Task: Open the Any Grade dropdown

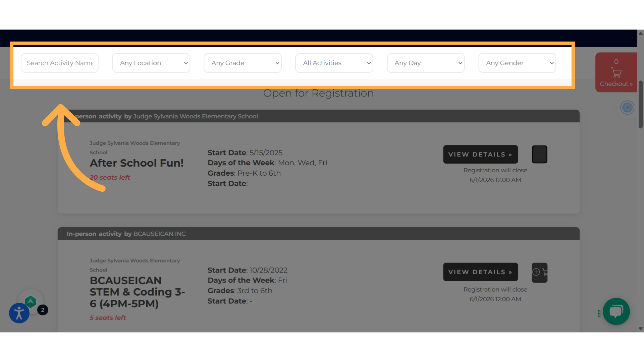Action: coord(243,63)
